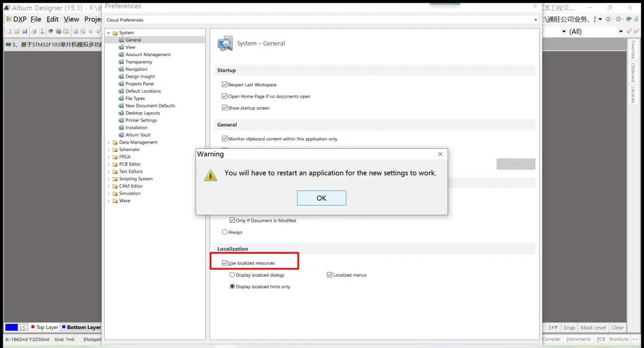Viewport: 644px width, 348px height.
Task: Click the 3D layers icon in the Altium toolbar
Action: 51,31
